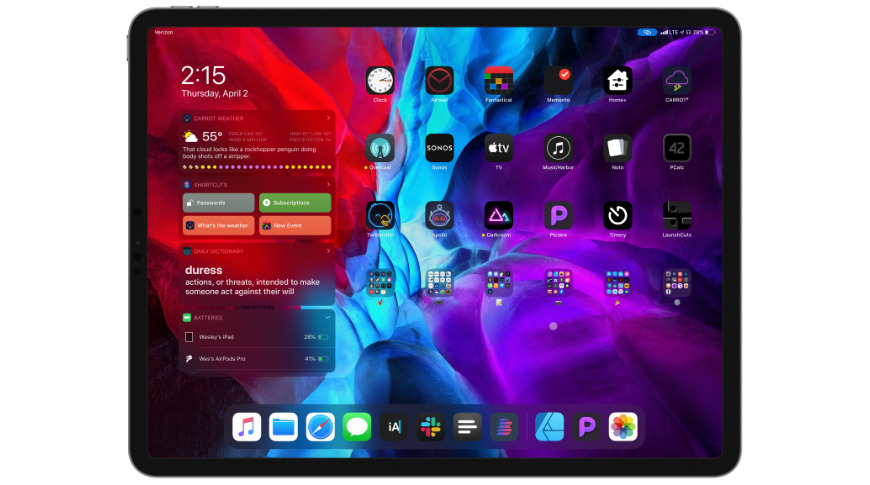
Task: Open the gray text-lines app in dock
Action: coord(467,427)
